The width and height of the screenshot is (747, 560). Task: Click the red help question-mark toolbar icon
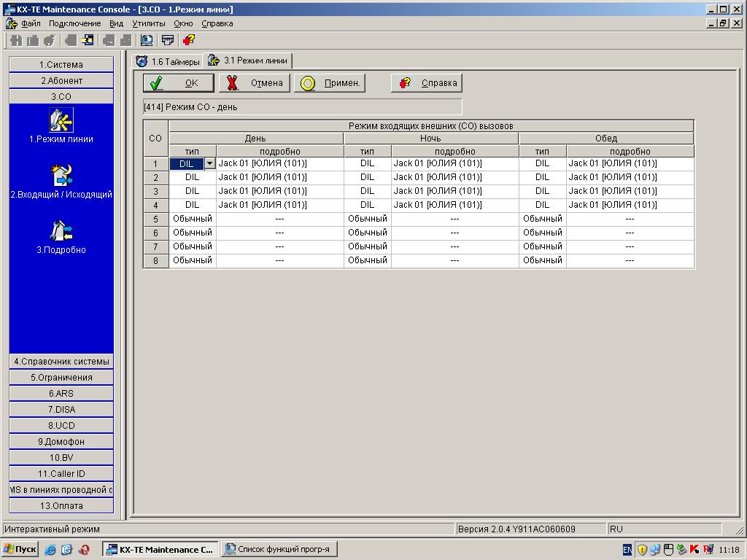[x=189, y=41]
